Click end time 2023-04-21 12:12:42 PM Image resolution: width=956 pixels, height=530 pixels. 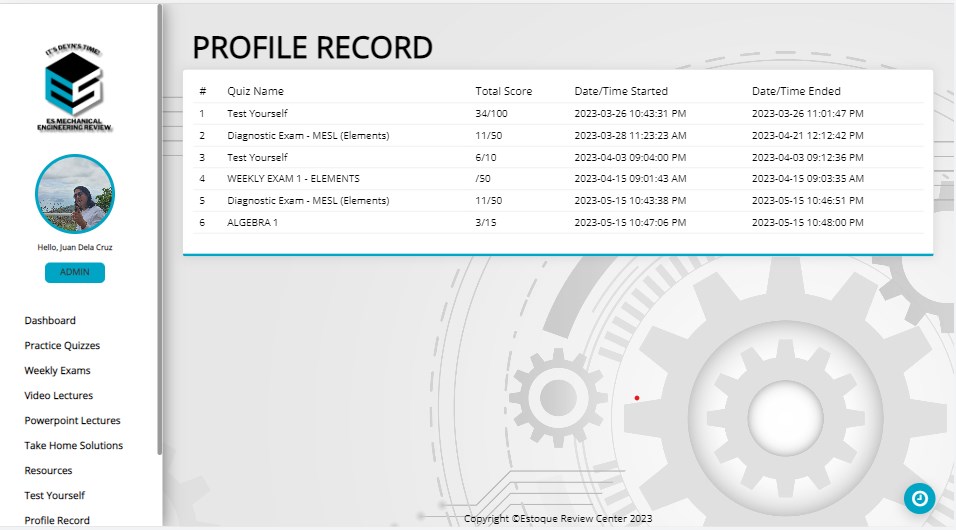[808, 135]
